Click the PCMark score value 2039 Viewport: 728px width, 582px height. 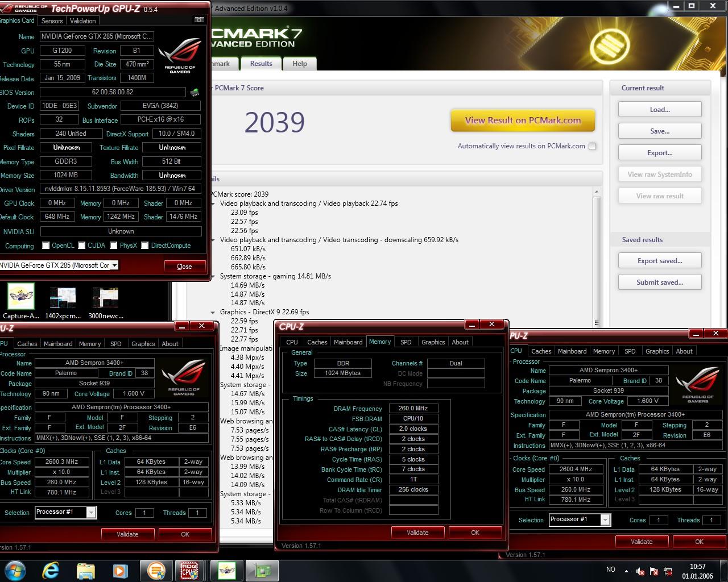275,122
